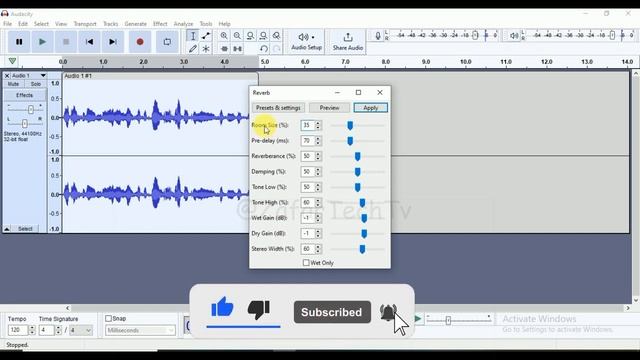
Task: Move the Wet Gain slider
Action: (x=364, y=218)
